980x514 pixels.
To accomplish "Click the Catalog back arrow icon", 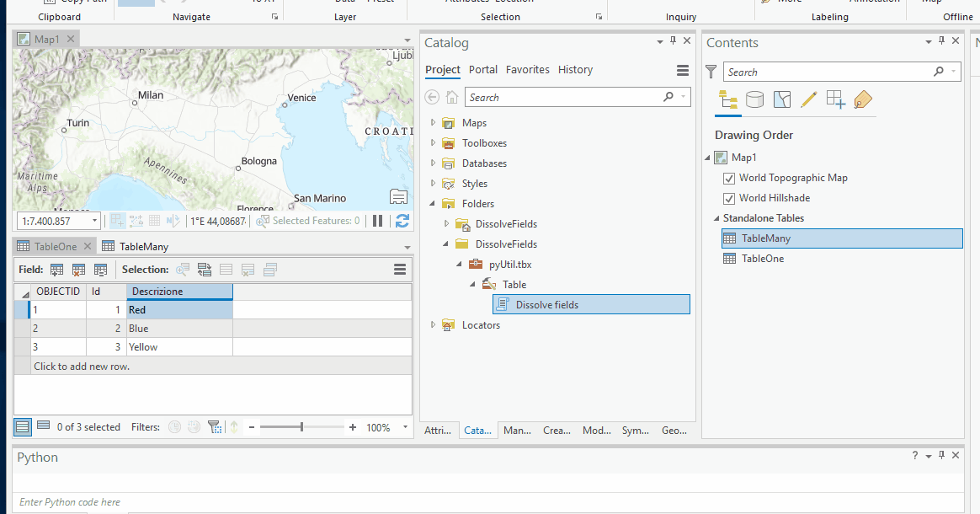I will click(x=432, y=98).
